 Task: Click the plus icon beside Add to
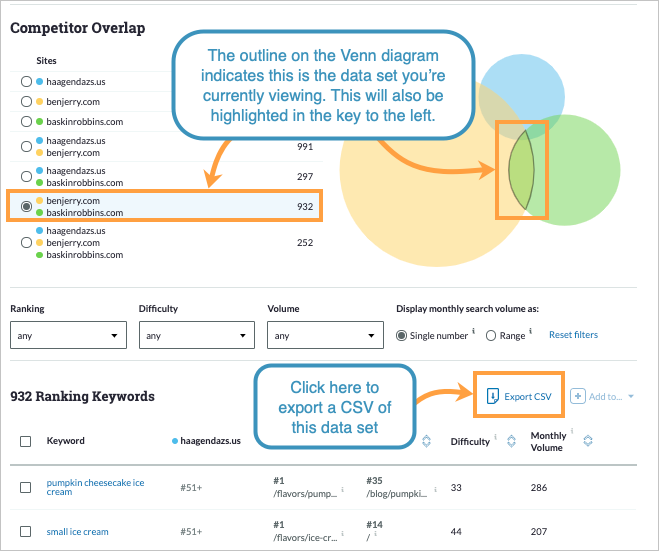[578, 396]
